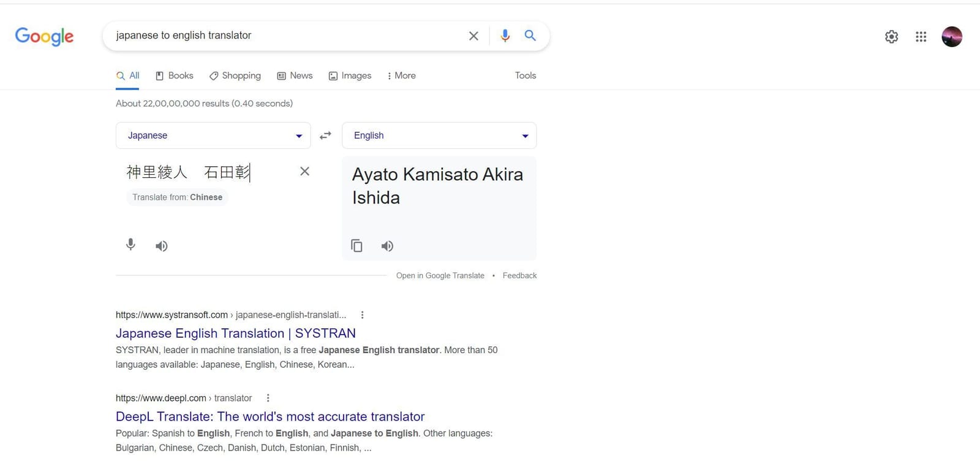Open the More search categories menu
Viewport: 980px width, 469px height.
pos(401,75)
